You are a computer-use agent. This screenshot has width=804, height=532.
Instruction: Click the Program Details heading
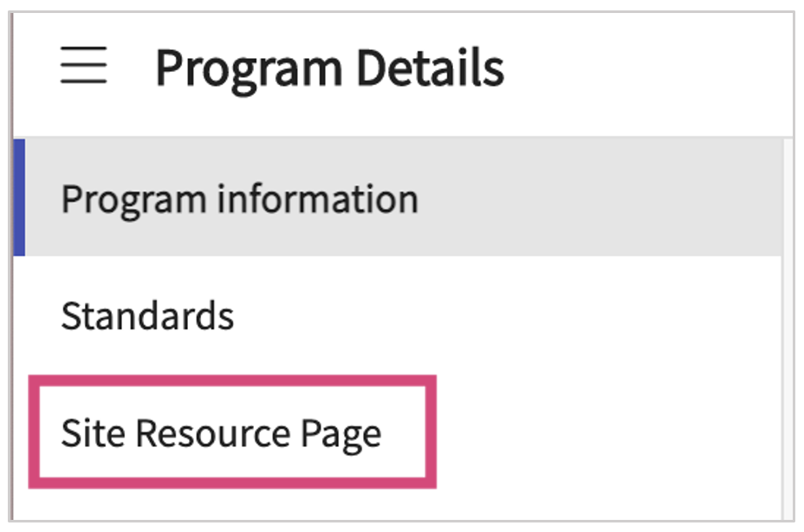point(329,68)
